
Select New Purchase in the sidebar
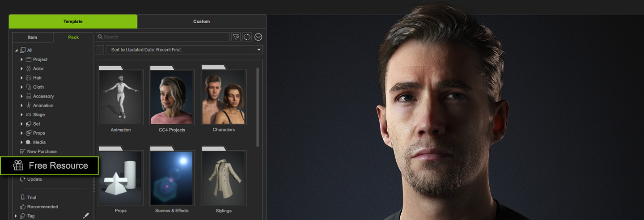click(42, 152)
